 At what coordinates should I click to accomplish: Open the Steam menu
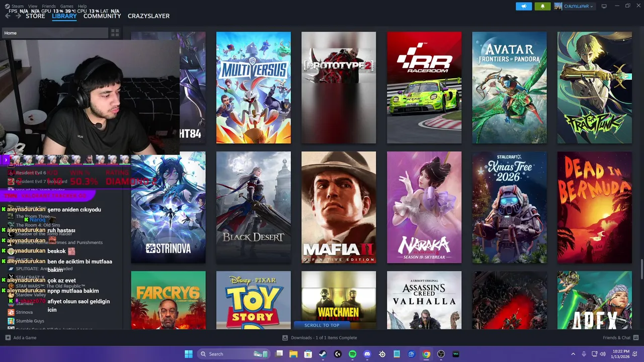tap(17, 7)
